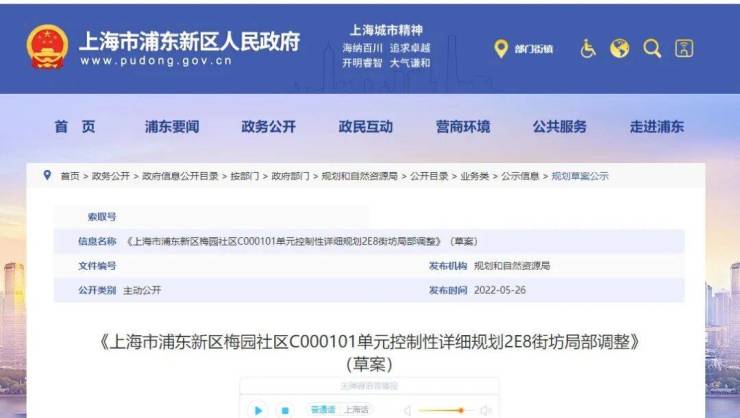This screenshot has height=418, width=740.
Task: Open 营商环境 navigation tab
Action: tap(463, 126)
